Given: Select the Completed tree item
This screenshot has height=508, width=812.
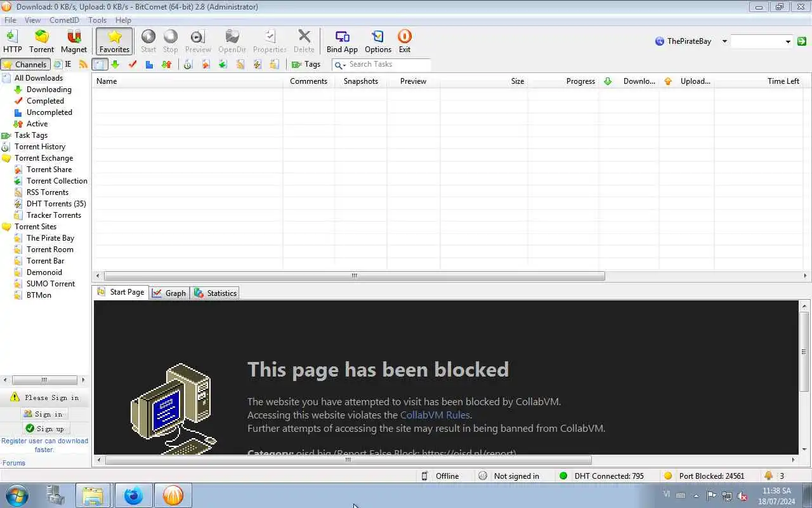Looking at the screenshot, I should click(x=45, y=101).
